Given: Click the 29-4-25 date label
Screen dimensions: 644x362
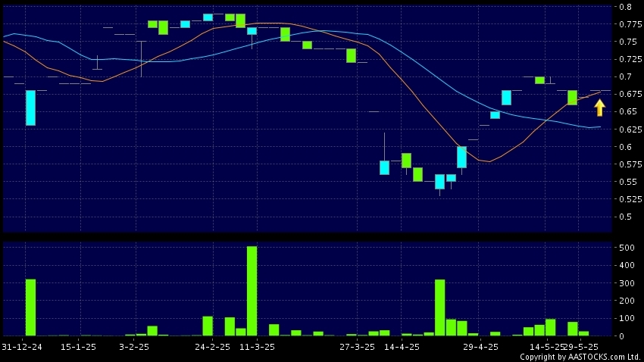Looking at the screenshot, I should [480, 347].
